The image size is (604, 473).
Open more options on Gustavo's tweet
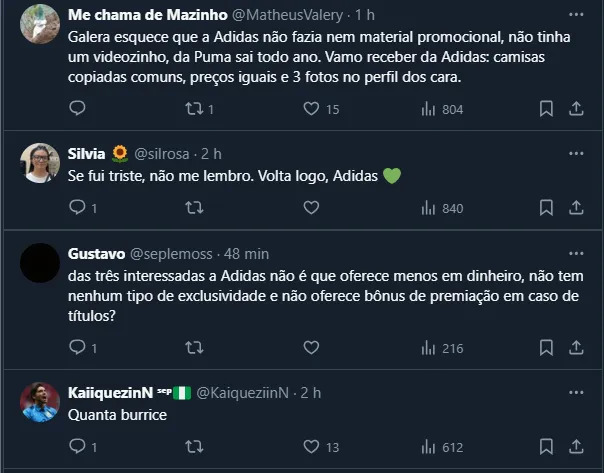[x=576, y=253]
